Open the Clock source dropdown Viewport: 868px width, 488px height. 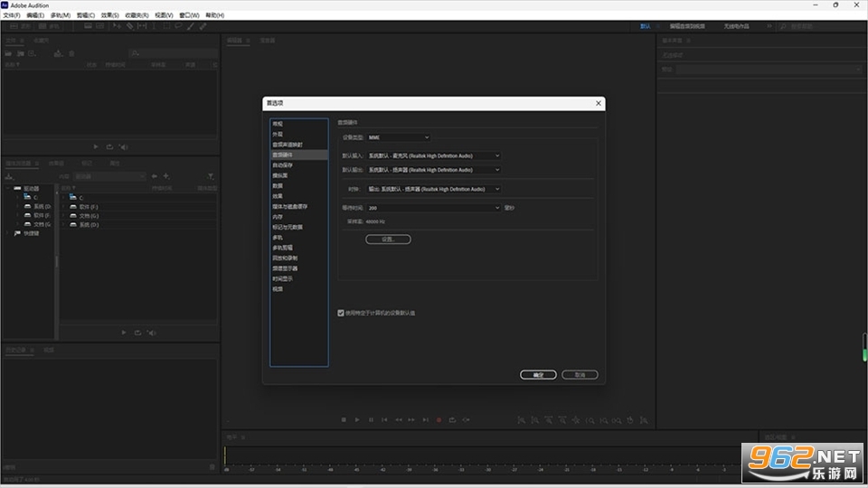[433, 189]
